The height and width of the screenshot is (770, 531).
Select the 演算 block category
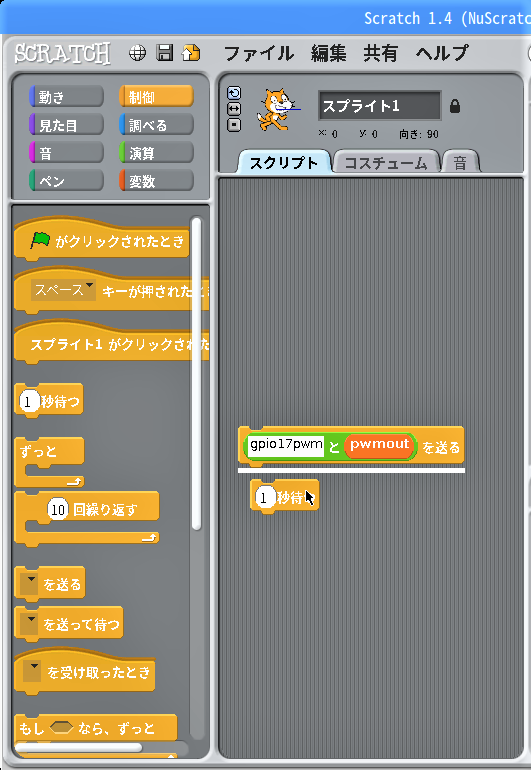[156, 153]
